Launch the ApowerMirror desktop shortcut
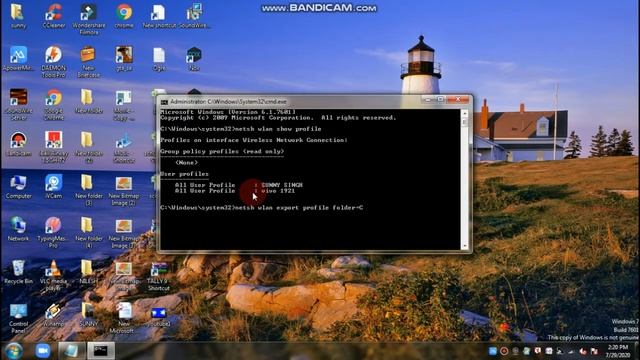 click(x=18, y=58)
